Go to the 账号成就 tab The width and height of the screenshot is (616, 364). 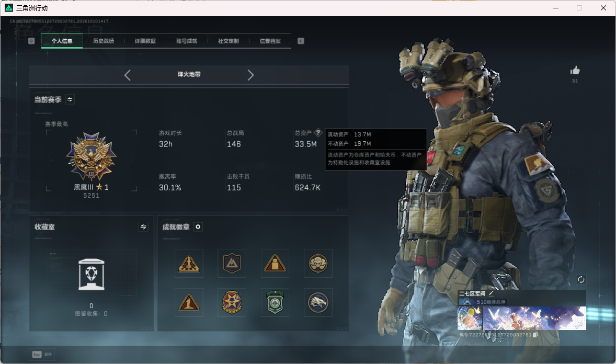coord(187,41)
